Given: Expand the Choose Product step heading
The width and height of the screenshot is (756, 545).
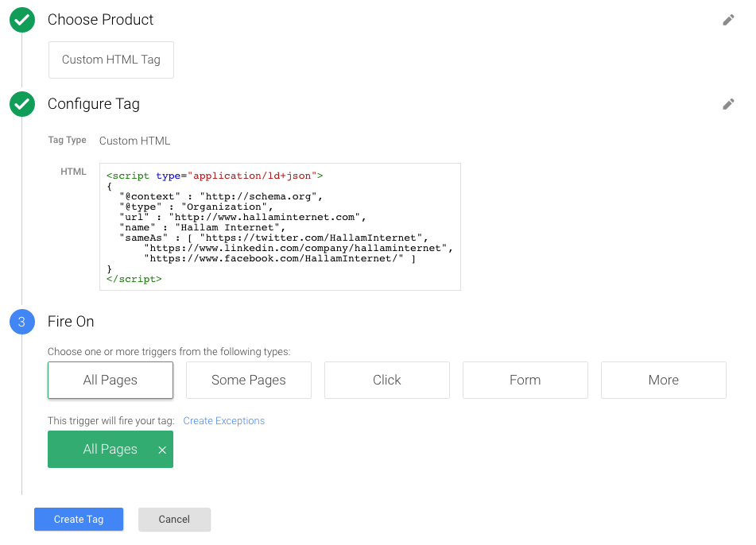Looking at the screenshot, I should (x=101, y=20).
